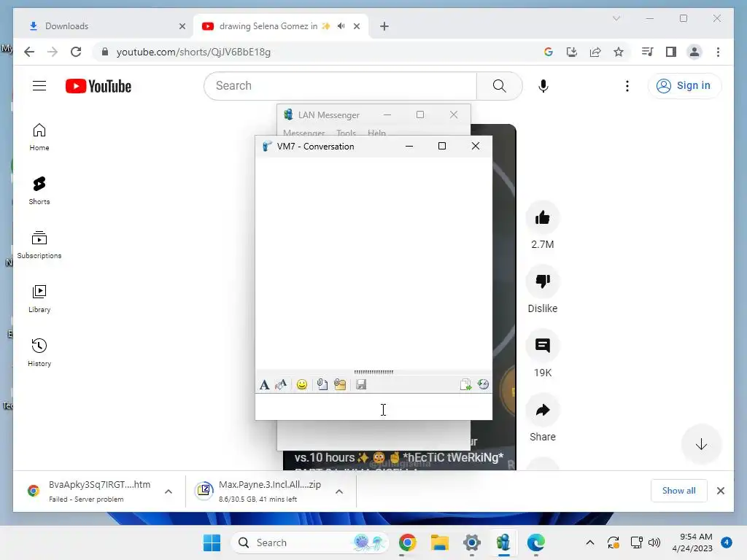Show hidden system tray icons

click(x=589, y=542)
